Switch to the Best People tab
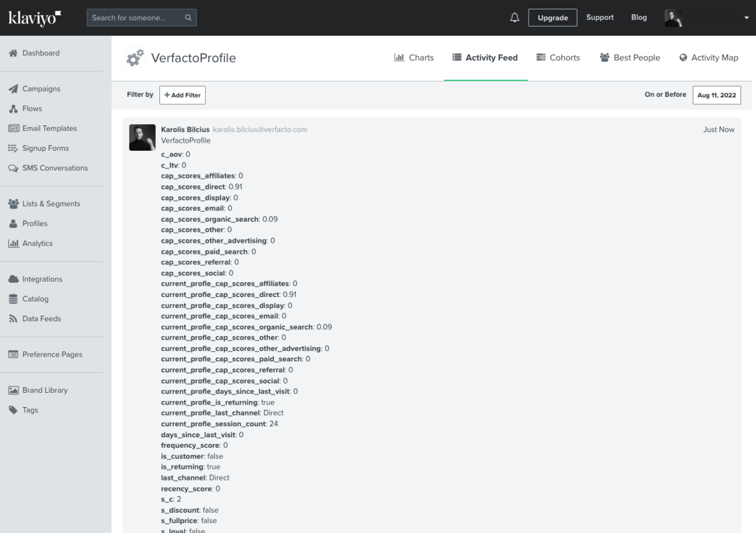The width and height of the screenshot is (756, 533). pyautogui.click(x=630, y=57)
